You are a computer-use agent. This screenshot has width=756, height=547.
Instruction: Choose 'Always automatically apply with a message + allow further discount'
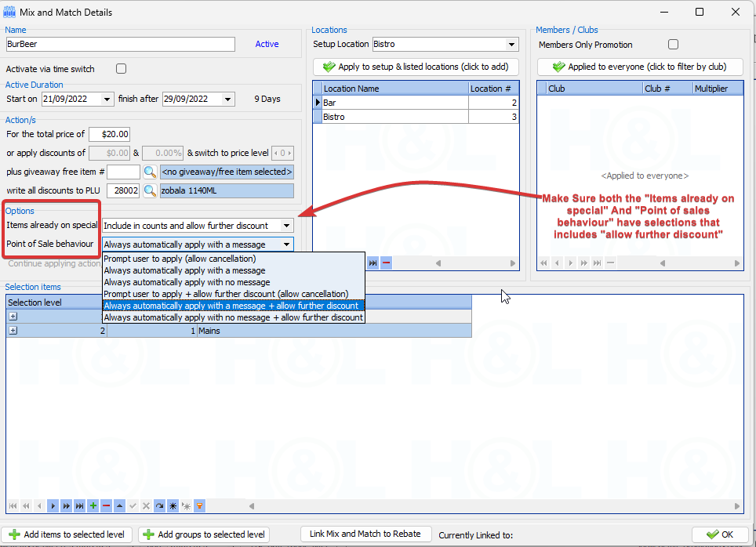pyautogui.click(x=234, y=306)
